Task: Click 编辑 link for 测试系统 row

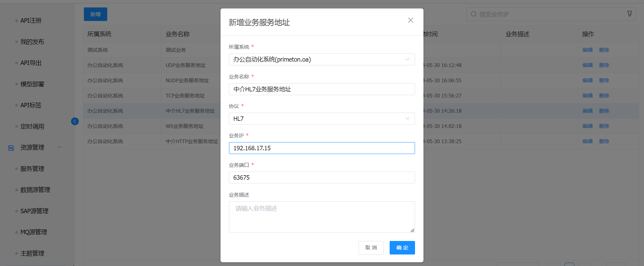Action: pyautogui.click(x=587, y=50)
